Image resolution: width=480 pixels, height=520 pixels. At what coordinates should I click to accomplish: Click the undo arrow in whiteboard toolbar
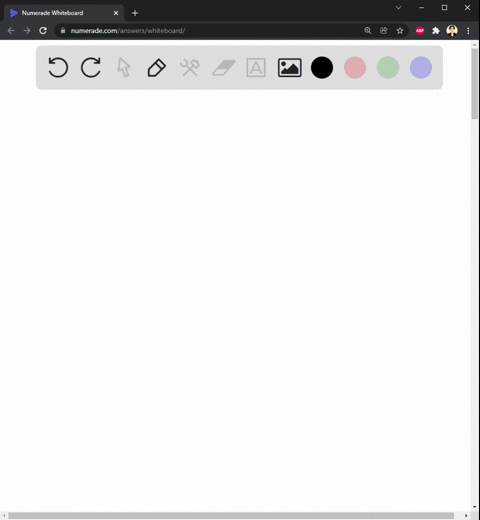coord(58,67)
